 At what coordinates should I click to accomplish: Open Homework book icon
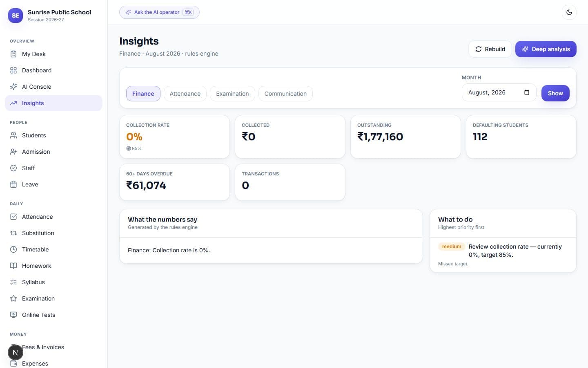13,266
